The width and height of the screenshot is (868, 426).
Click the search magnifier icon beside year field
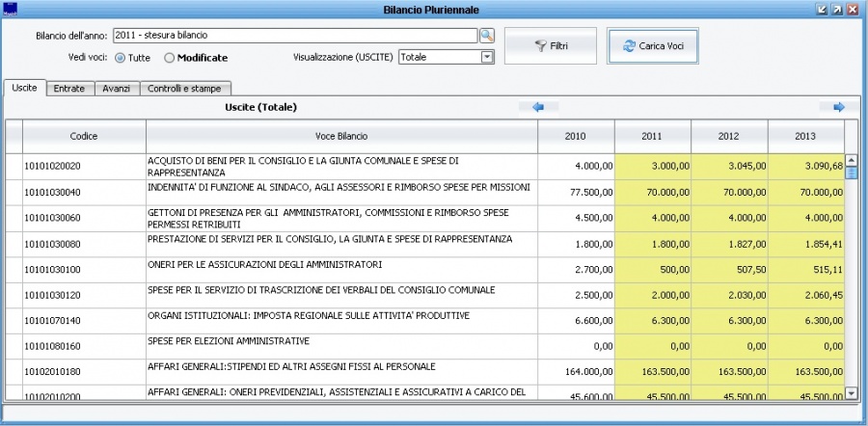[487, 36]
